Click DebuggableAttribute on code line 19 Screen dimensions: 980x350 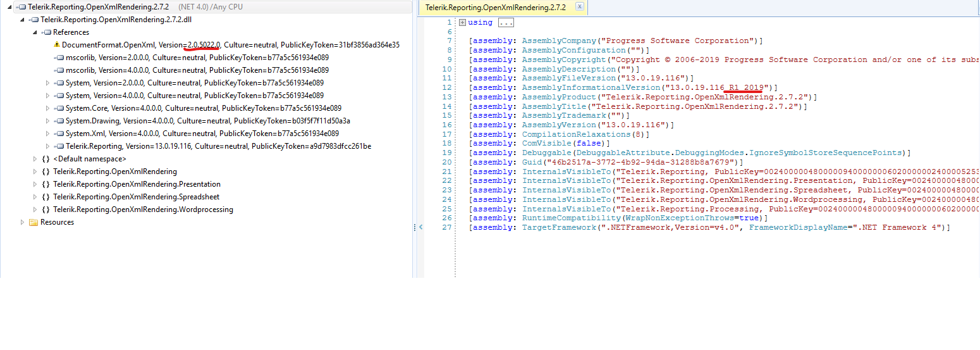[x=625, y=153]
